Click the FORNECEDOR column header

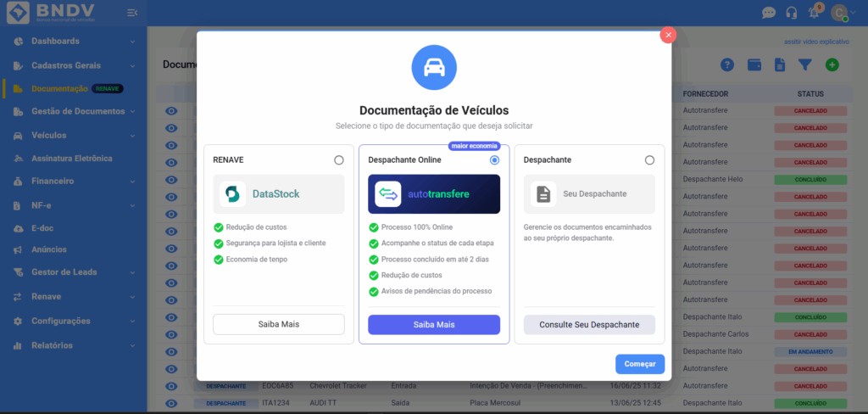click(x=705, y=94)
